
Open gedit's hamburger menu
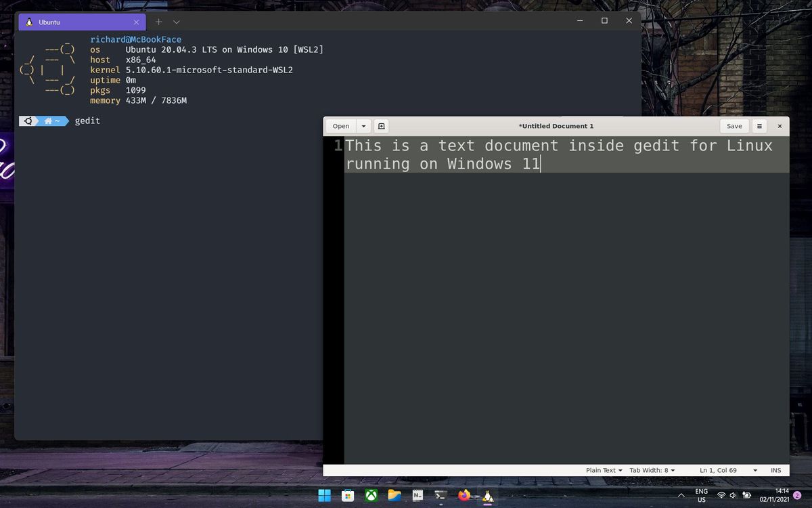coord(759,126)
